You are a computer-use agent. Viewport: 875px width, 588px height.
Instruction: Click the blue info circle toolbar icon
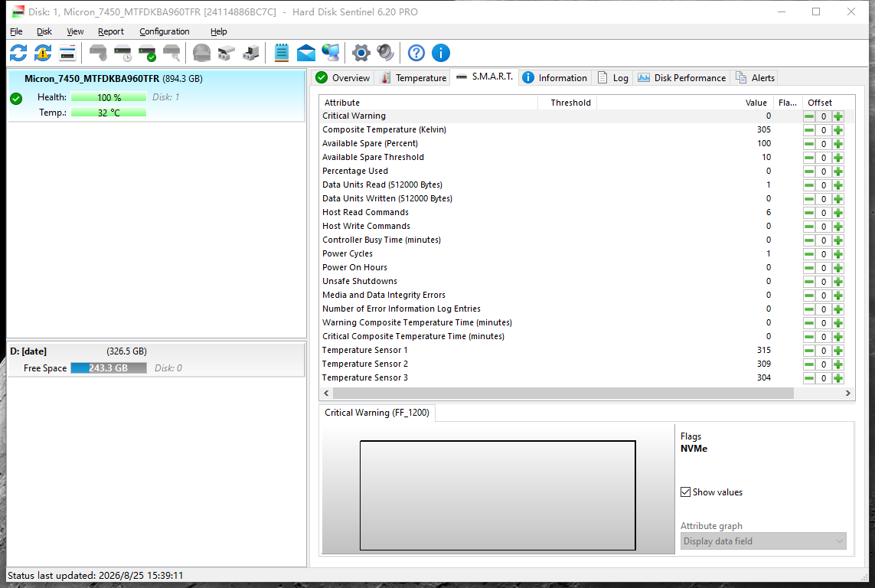click(x=441, y=53)
